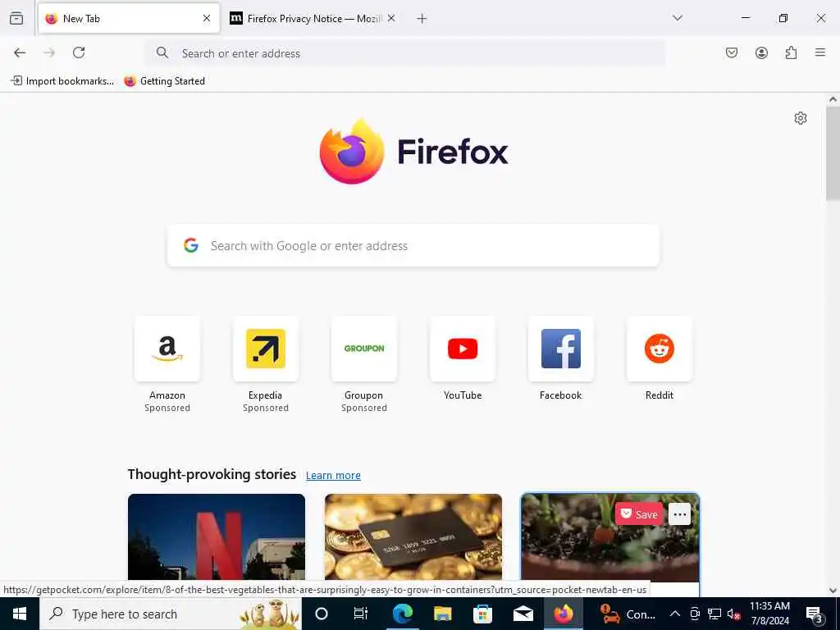Image resolution: width=840 pixels, height=630 pixels.
Task: Show hidden system tray icons
Action: (675, 614)
